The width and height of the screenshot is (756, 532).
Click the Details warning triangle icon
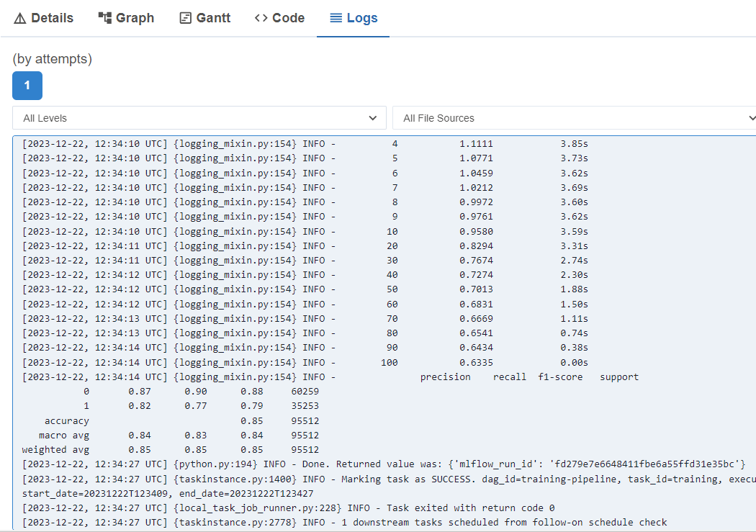(19, 18)
